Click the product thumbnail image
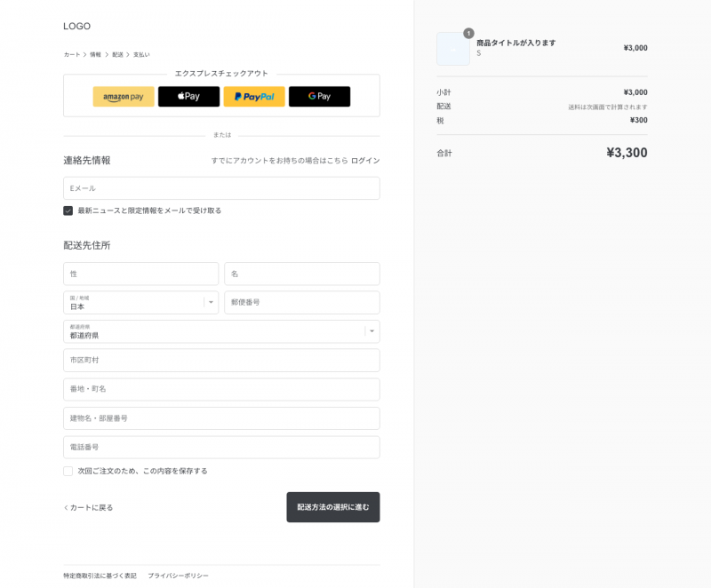Image resolution: width=711 pixels, height=588 pixels. click(x=453, y=49)
